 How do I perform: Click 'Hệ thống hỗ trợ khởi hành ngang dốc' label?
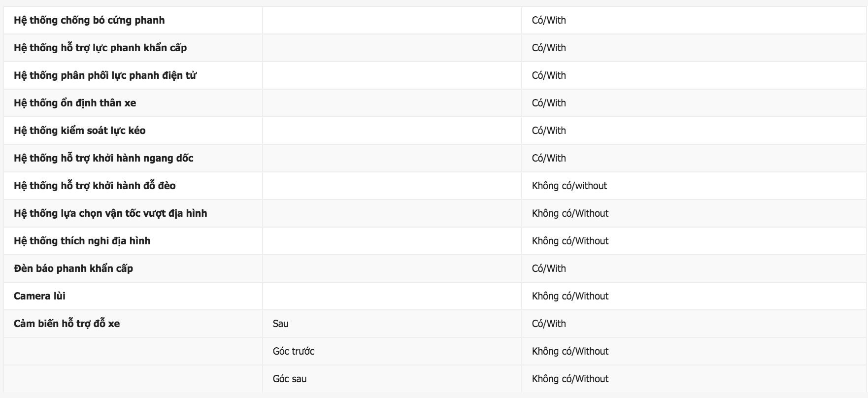[103, 158]
